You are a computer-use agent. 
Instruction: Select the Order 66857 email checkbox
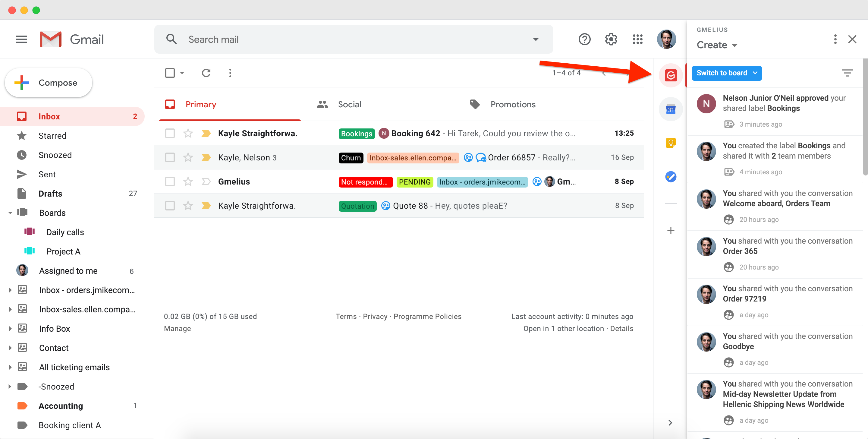[x=170, y=157]
